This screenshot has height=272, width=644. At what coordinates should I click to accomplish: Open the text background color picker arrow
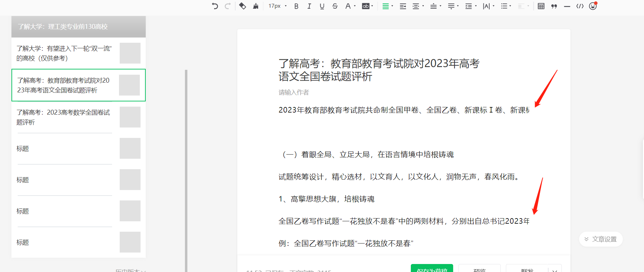[x=372, y=6]
